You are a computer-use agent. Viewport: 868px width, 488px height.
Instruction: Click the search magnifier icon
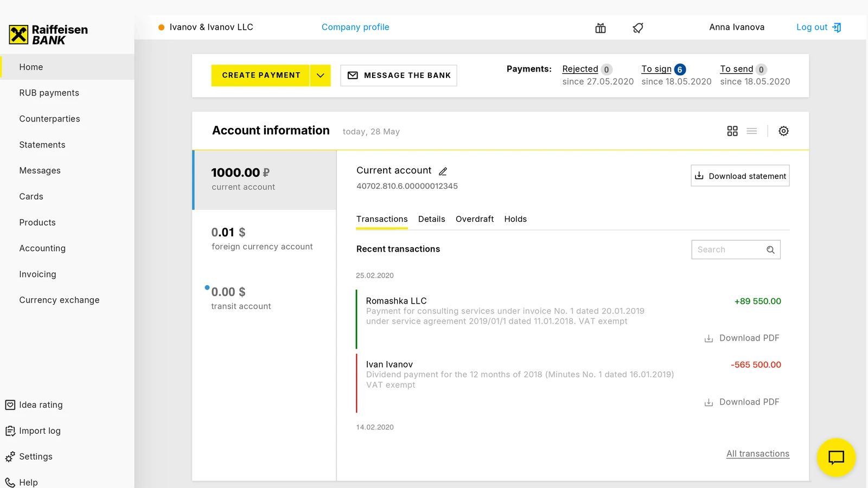point(770,250)
